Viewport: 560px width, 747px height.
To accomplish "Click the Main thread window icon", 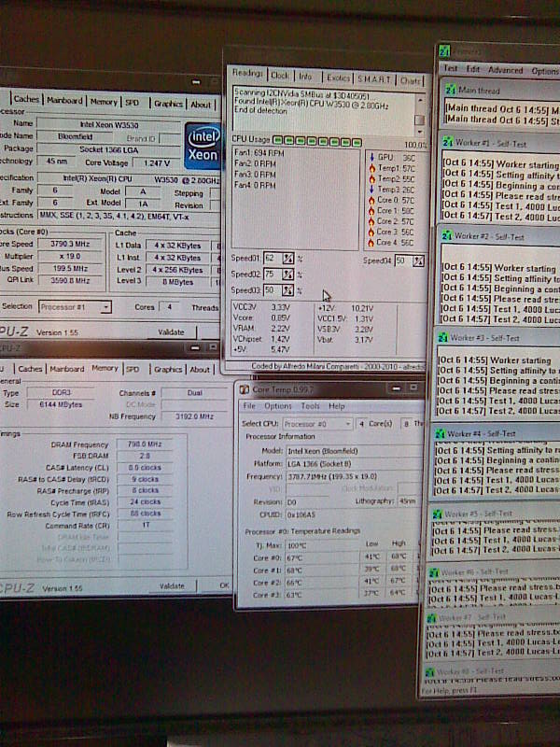I will (x=450, y=90).
